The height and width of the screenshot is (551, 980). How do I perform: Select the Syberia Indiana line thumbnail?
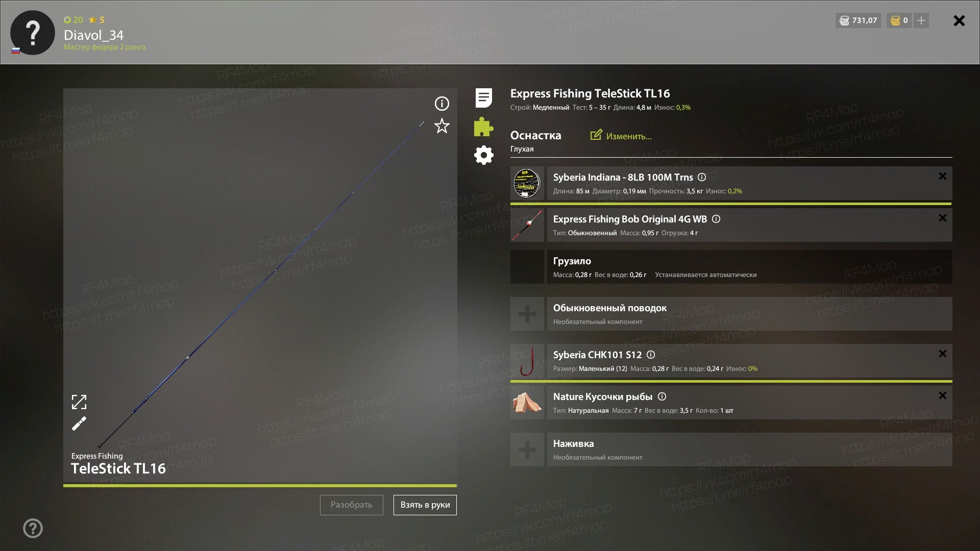coord(527,183)
